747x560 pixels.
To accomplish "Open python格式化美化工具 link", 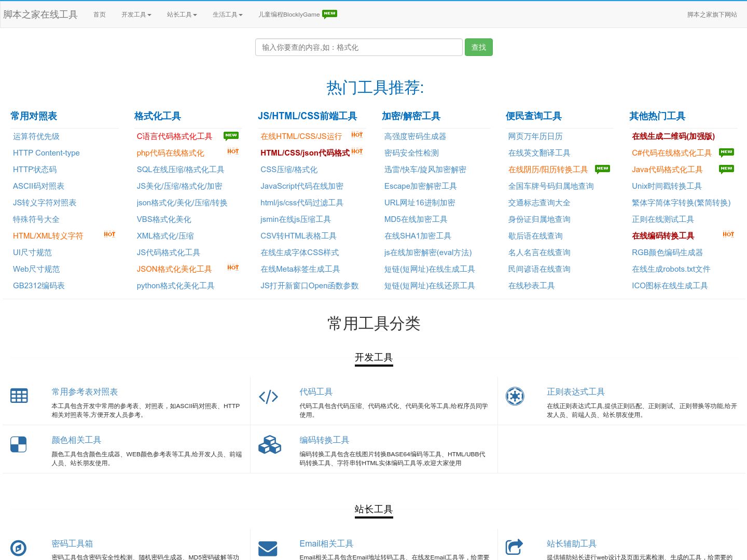I will 176,286.
